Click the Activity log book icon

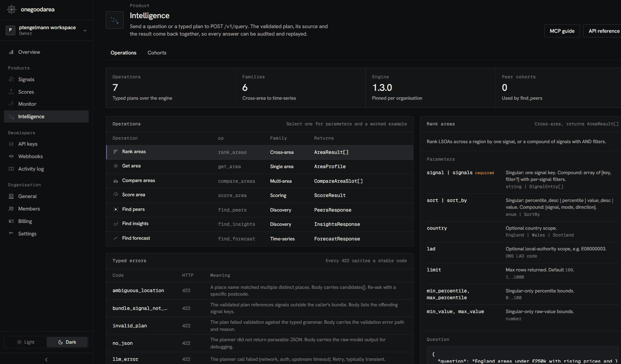click(11, 169)
